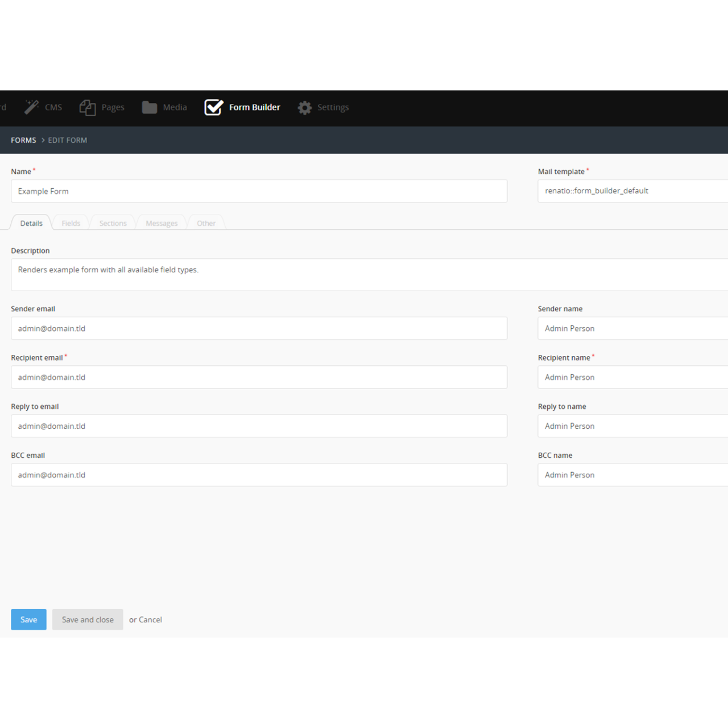Click the Media folder icon
Viewport: 728px width, 728px height.
(x=150, y=107)
